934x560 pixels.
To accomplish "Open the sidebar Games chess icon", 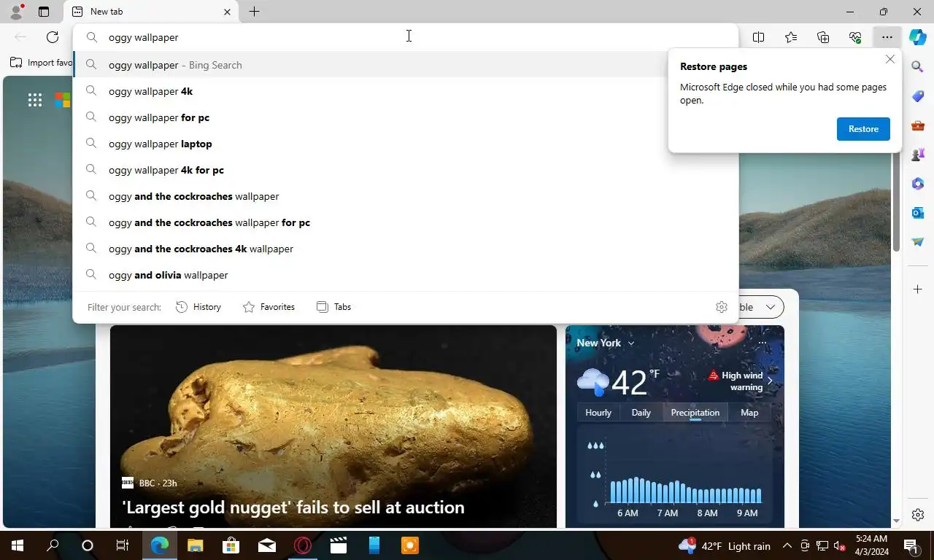I will [x=918, y=155].
